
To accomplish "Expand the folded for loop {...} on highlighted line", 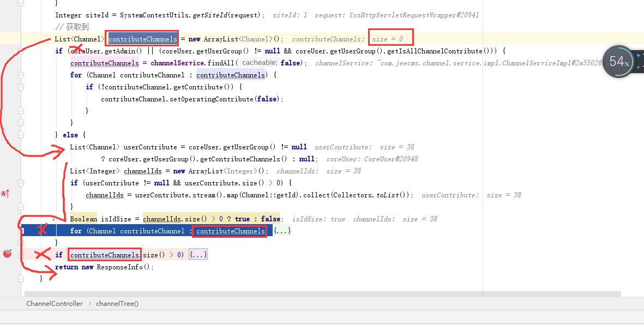I will 282,231.
